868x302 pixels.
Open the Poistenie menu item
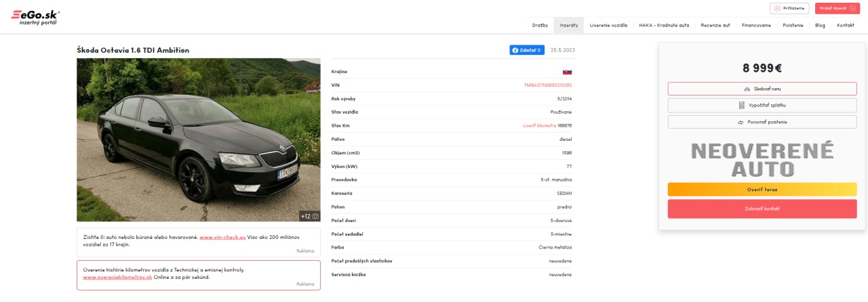click(793, 25)
